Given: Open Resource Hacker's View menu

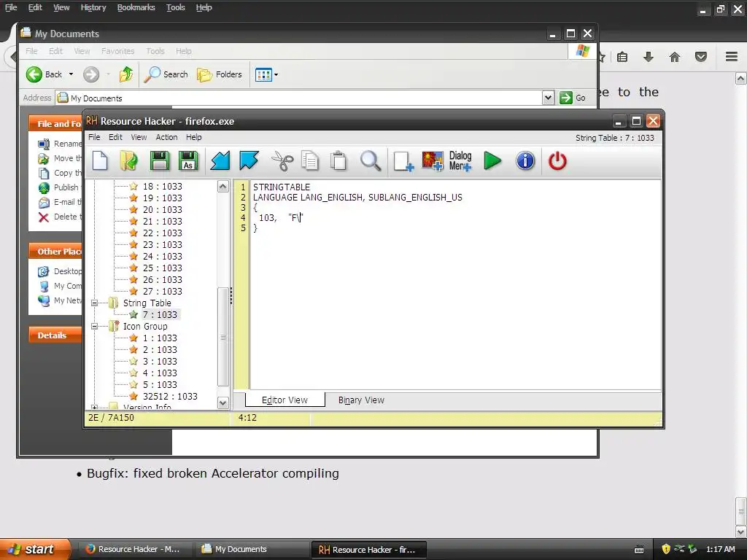Looking at the screenshot, I should click(139, 137).
